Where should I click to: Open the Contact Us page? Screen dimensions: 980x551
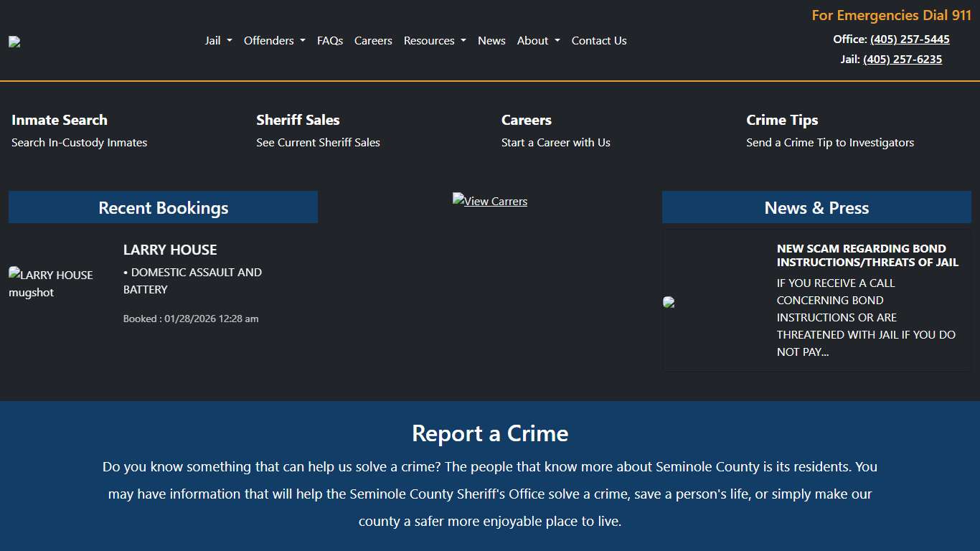(x=599, y=41)
